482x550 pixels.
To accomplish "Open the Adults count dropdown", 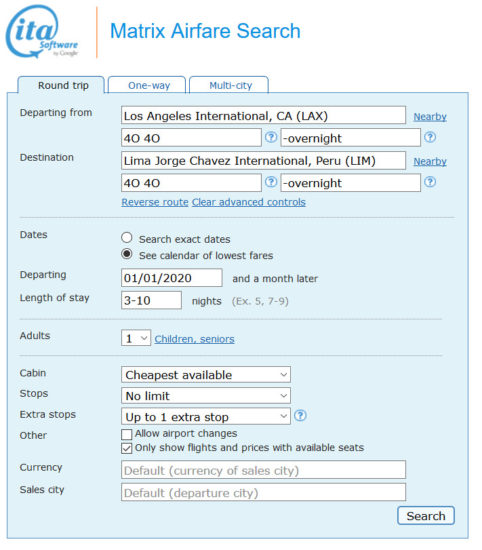I will pos(136,338).
